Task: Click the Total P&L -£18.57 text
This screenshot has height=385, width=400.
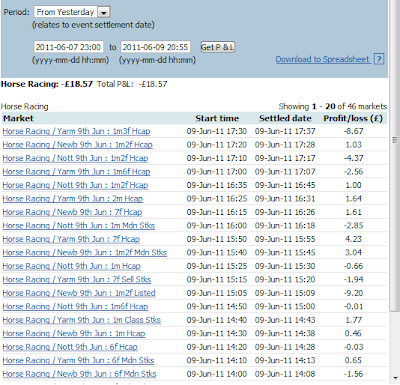Action: click(132, 84)
